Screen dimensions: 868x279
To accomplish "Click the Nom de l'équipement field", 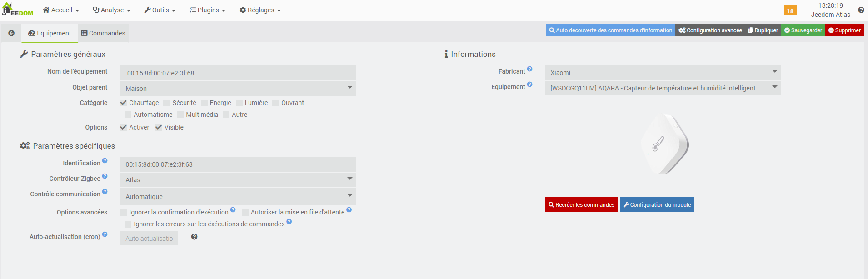I will [x=238, y=73].
